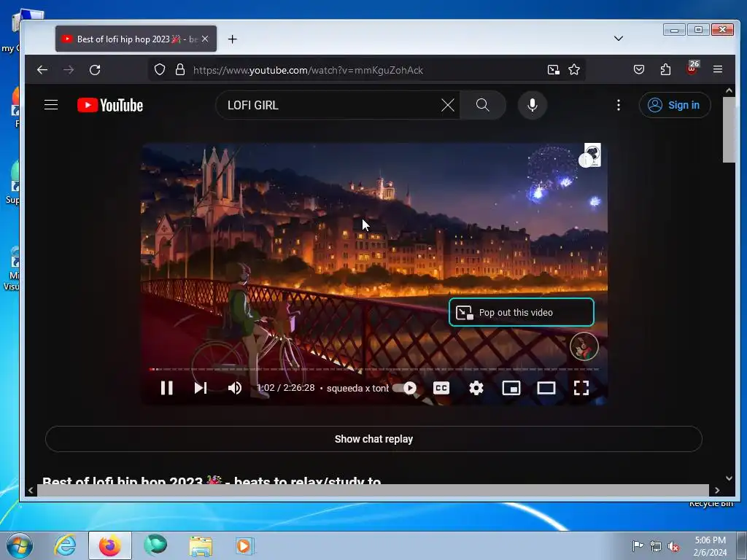747x560 pixels.
Task: Mute the video volume
Action: click(x=235, y=388)
